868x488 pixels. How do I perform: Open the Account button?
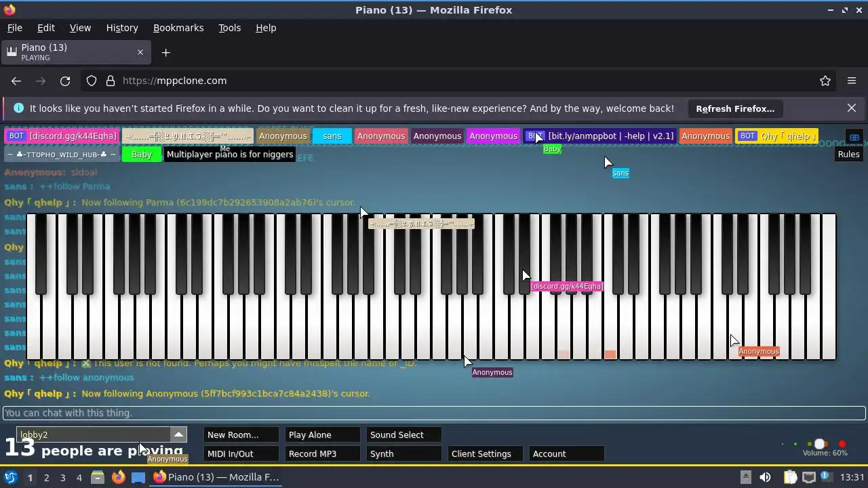pyautogui.click(x=566, y=453)
